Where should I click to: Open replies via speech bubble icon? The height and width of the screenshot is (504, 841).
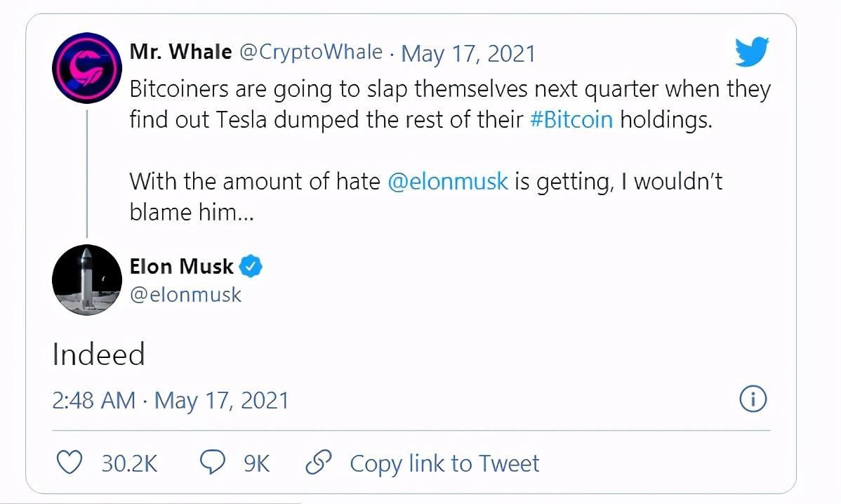pos(212,463)
